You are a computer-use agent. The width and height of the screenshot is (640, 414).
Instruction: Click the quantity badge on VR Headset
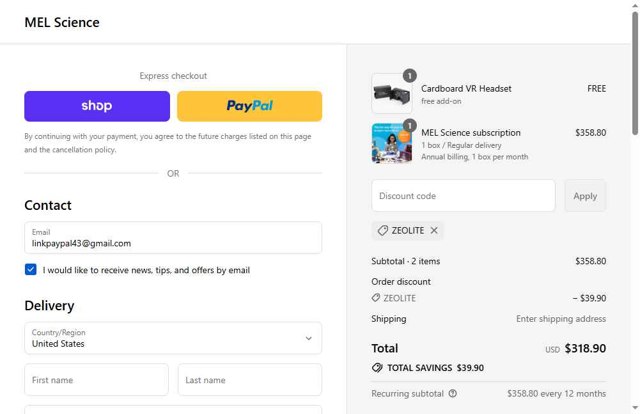[x=410, y=76]
